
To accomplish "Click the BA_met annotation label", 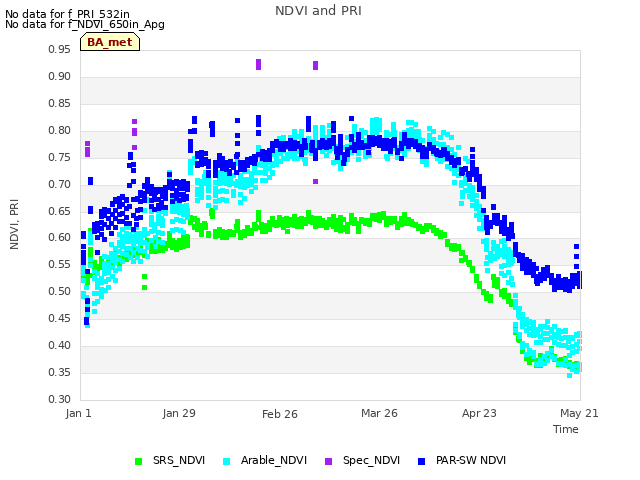I will [x=110, y=42].
